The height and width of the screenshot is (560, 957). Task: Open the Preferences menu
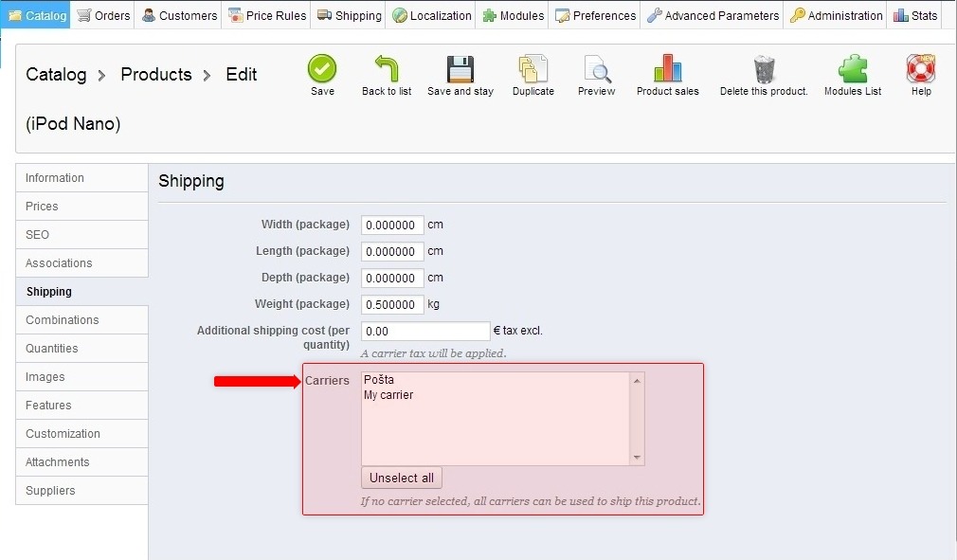(x=595, y=15)
